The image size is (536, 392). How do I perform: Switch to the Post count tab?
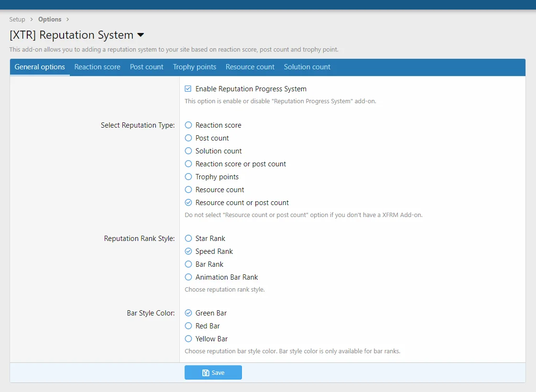(147, 67)
